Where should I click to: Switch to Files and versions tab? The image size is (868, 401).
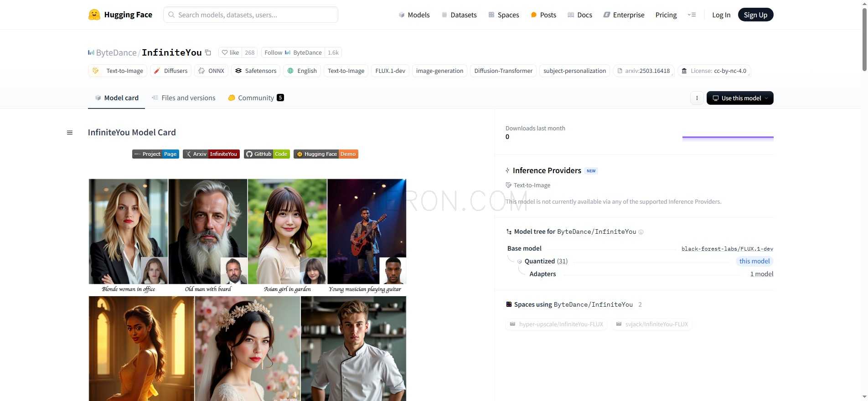[183, 98]
